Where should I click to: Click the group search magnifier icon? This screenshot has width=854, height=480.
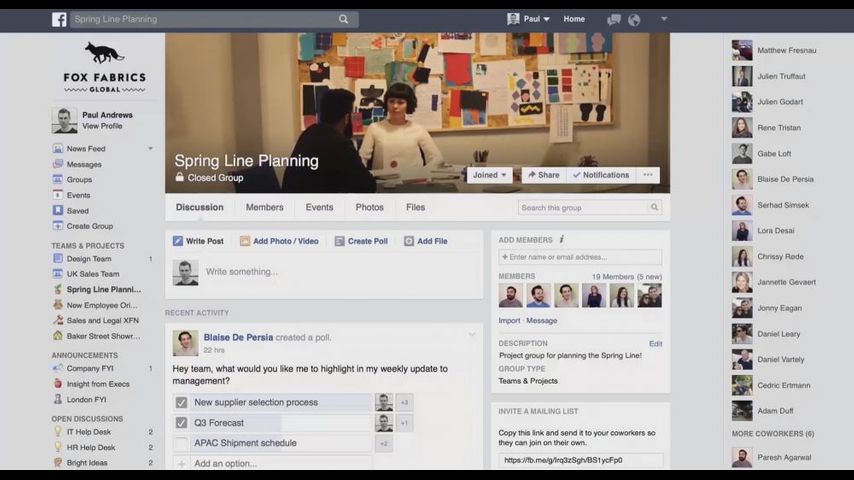click(x=654, y=207)
